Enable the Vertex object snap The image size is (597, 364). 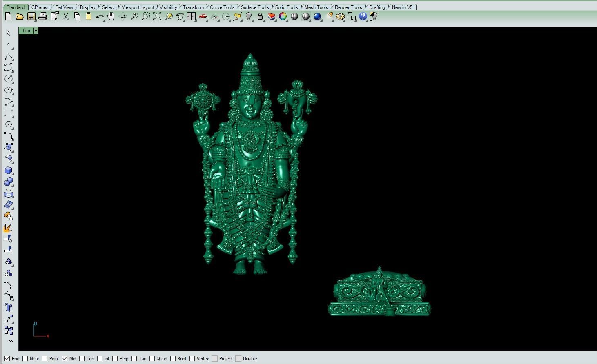(x=192, y=359)
